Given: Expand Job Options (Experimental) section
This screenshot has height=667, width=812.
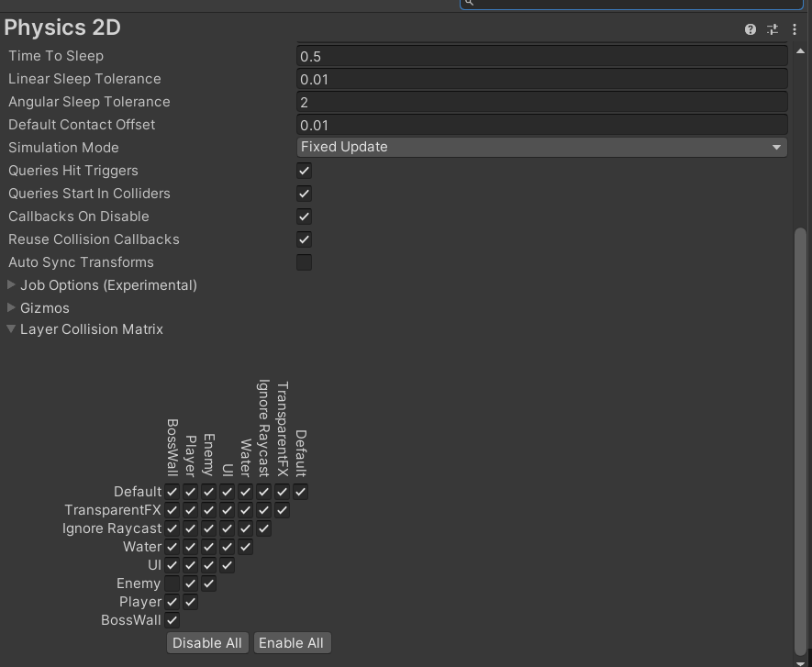Looking at the screenshot, I should point(11,284).
